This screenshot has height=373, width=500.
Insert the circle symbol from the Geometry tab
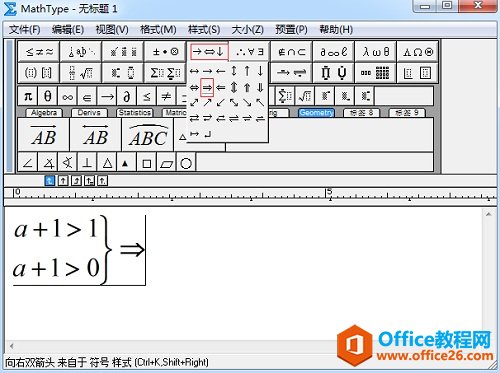[x=186, y=163]
